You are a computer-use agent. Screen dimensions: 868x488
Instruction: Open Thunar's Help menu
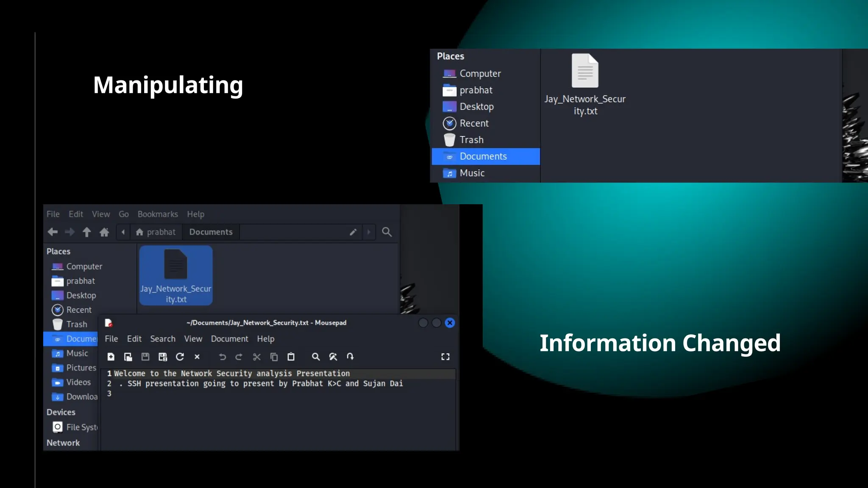click(x=196, y=214)
